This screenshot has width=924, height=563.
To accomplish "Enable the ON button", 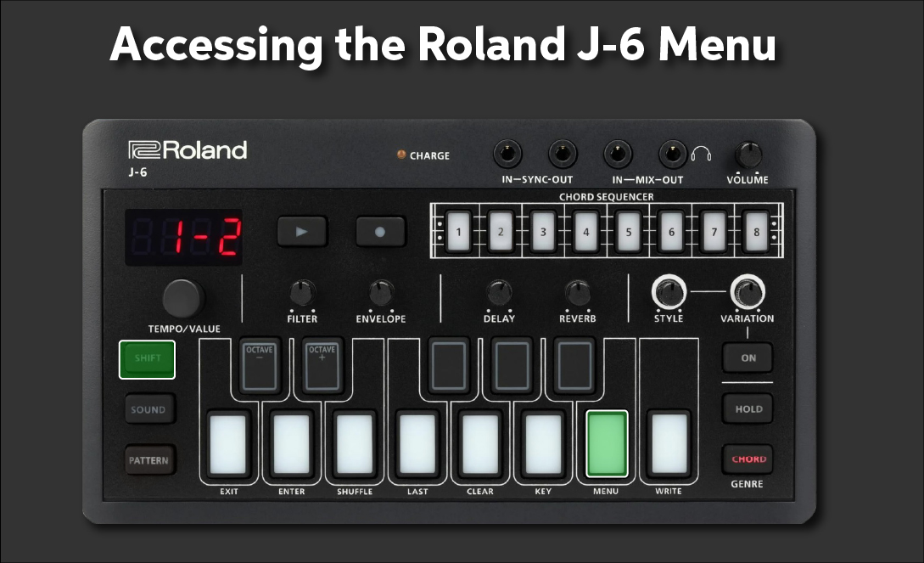I will 747,358.
